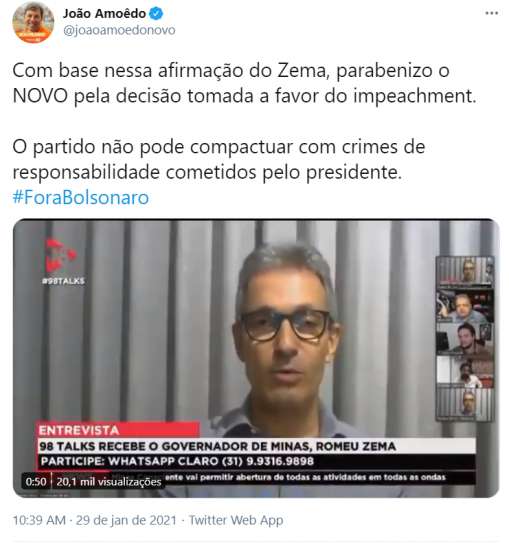Image resolution: width=509 pixels, height=550 pixels.
Task: Open the Twitter Web App source link
Action: point(236,520)
